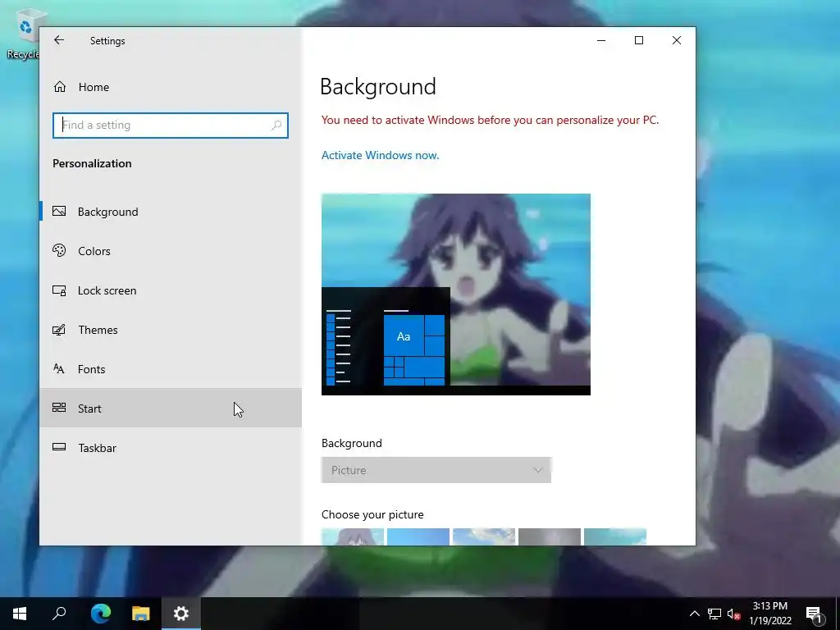Image resolution: width=840 pixels, height=630 pixels.
Task: Open the clock showing 3:13 PM
Action: (770, 614)
